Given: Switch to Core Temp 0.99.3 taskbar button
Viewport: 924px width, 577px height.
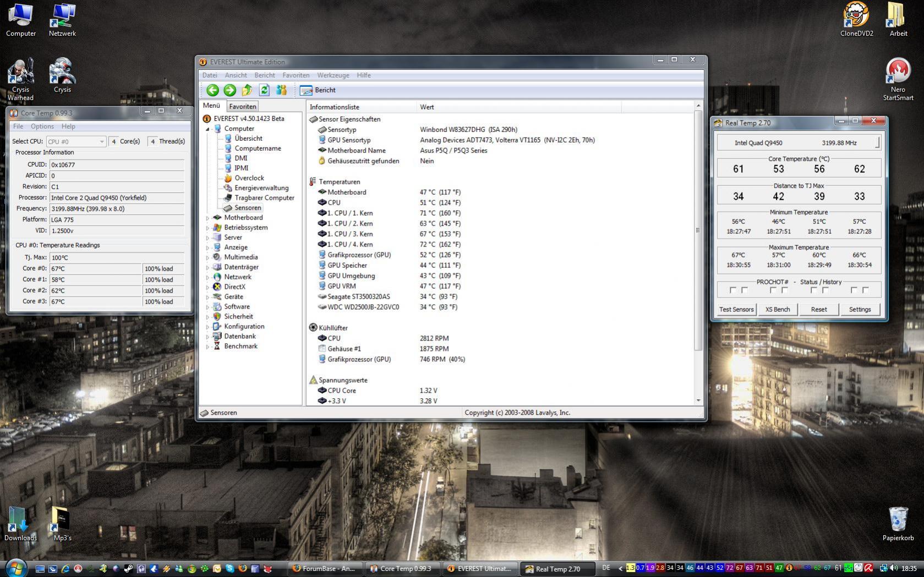Looking at the screenshot, I should [402, 569].
